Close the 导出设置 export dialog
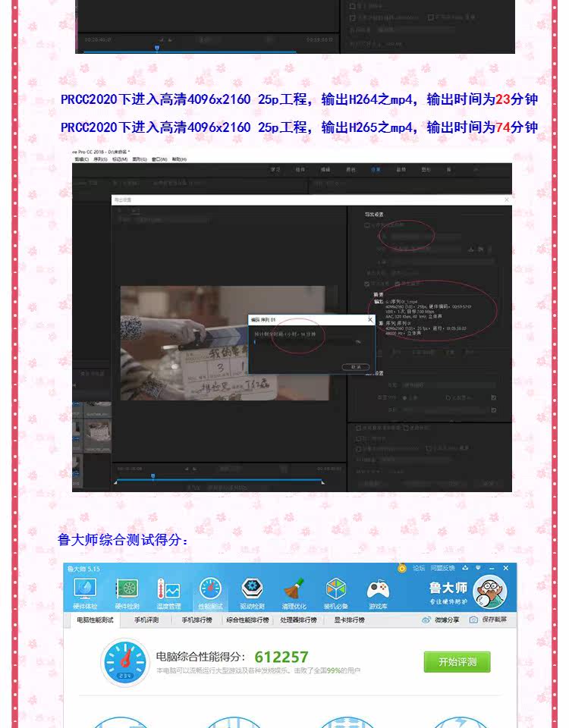The width and height of the screenshot is (569, 728). tap(506, 199)
